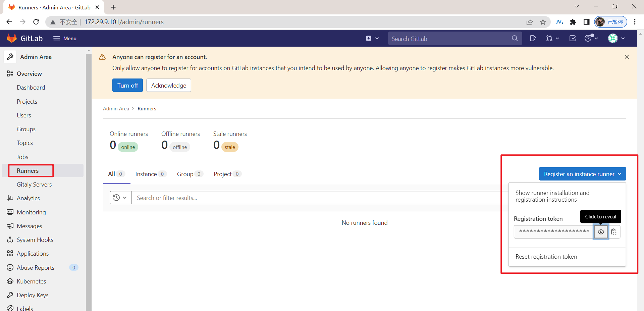Go back in browser history

pyautogui.click(x=9, y=22)
